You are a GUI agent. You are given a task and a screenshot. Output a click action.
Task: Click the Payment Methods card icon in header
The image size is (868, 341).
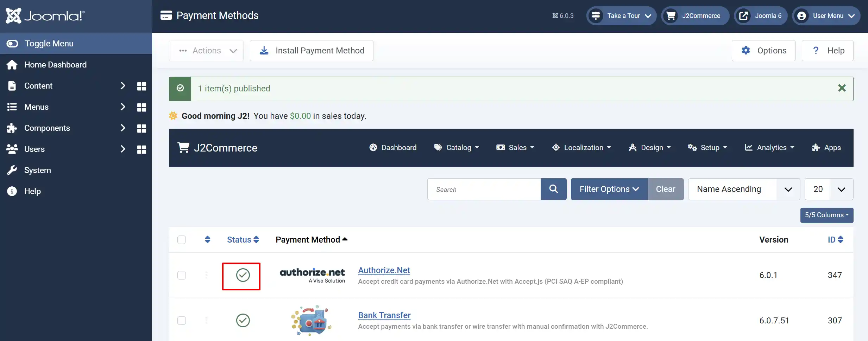[166, 15]
